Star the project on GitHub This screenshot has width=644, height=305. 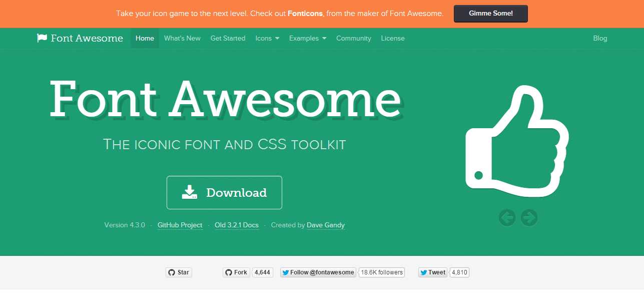[x=179, y=272]
